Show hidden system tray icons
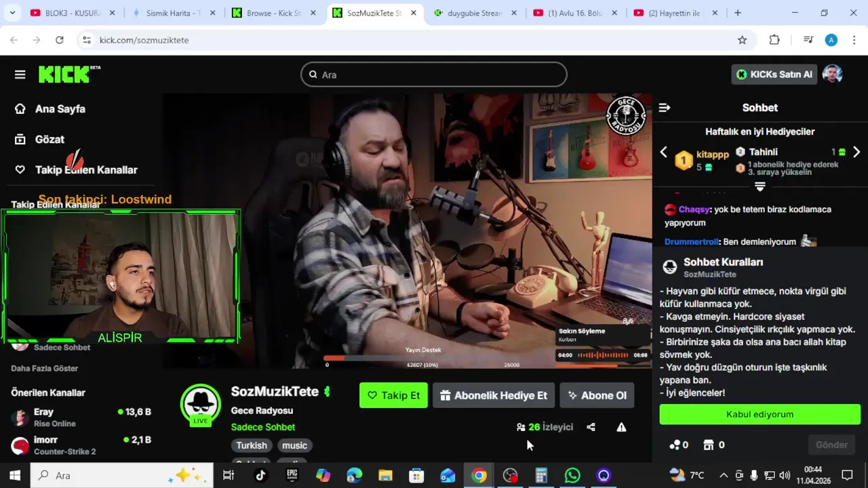Image resolution: width=868 pixels, height=488 pixels. click(724, 475)
